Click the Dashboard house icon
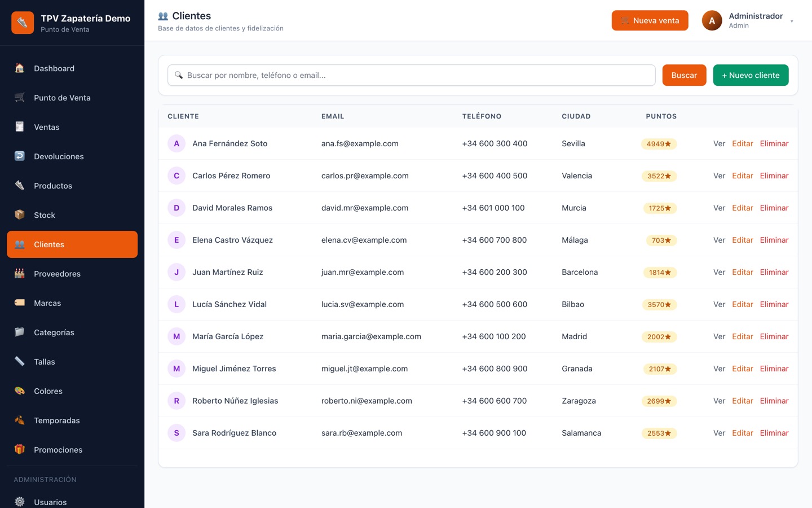The width and height of the screenshot is (812, 508). 20,68
